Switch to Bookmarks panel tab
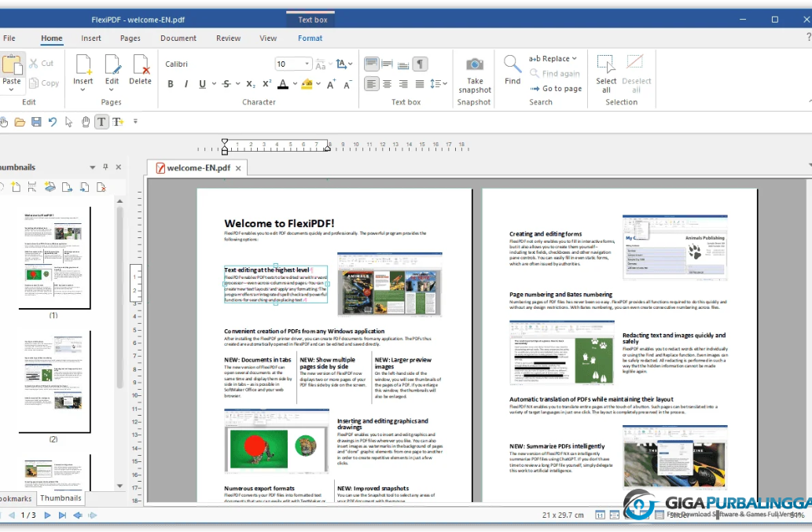Image resolution: width=812 pixels, height=532 pixels. (16, 498)
